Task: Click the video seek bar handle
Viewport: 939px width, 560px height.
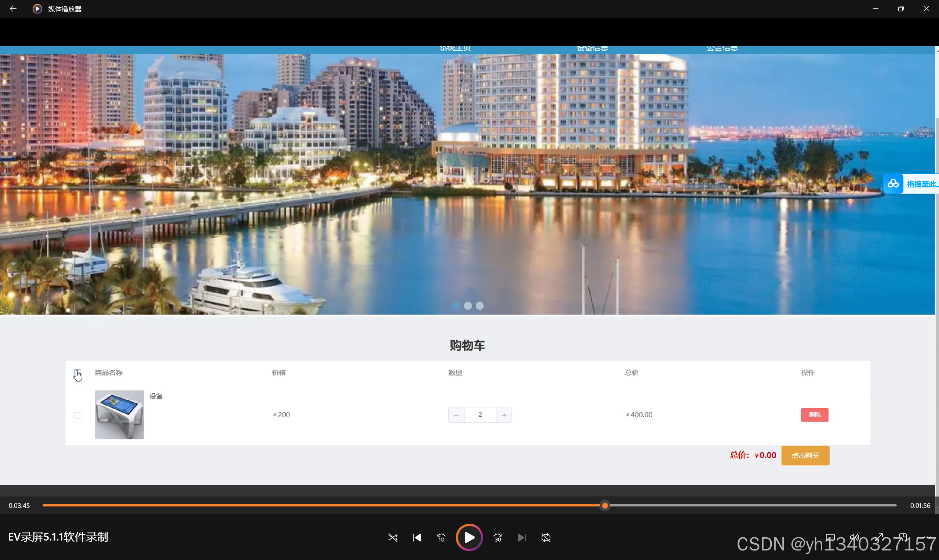Action: (x=605, y=505)
